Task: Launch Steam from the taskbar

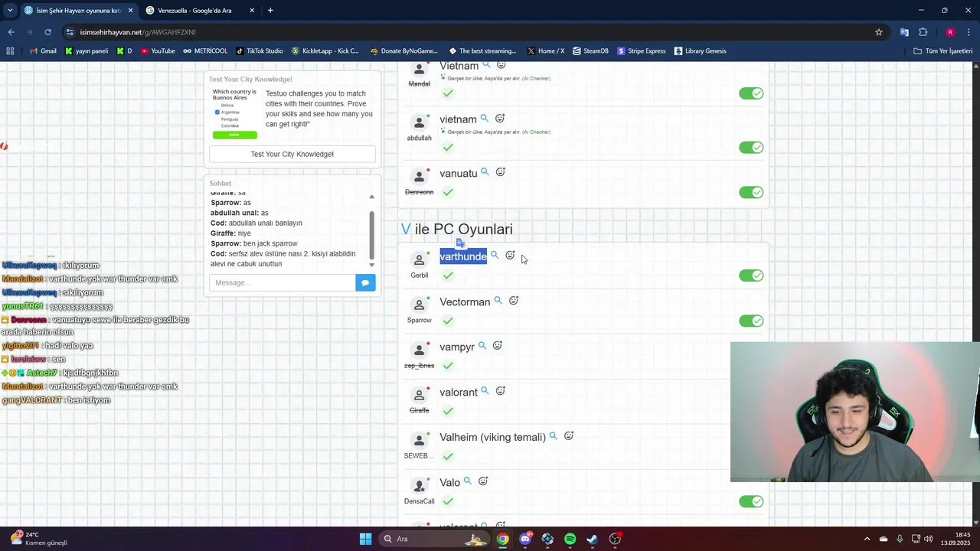Action: point(593,539)
